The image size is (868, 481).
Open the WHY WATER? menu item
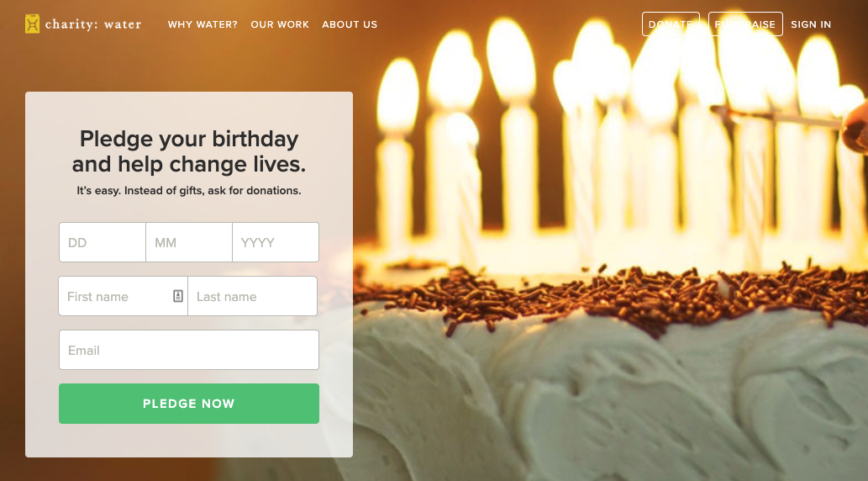(x=203, y=24)
